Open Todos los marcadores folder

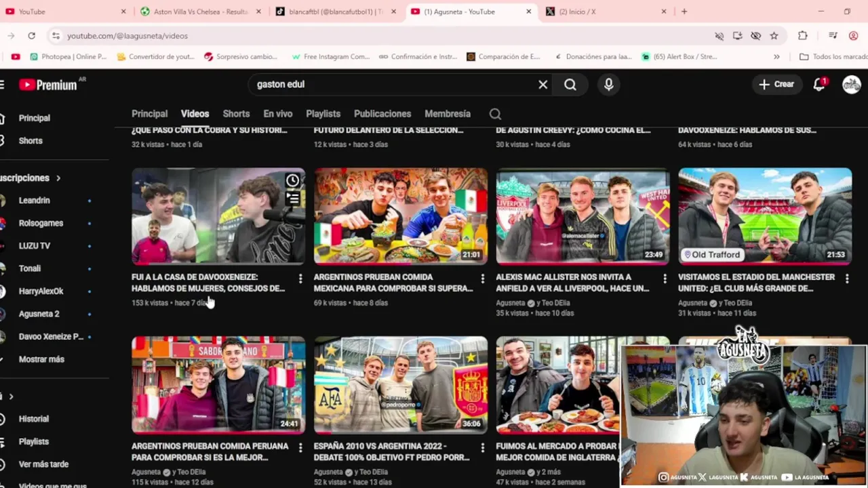pos(833,57)
